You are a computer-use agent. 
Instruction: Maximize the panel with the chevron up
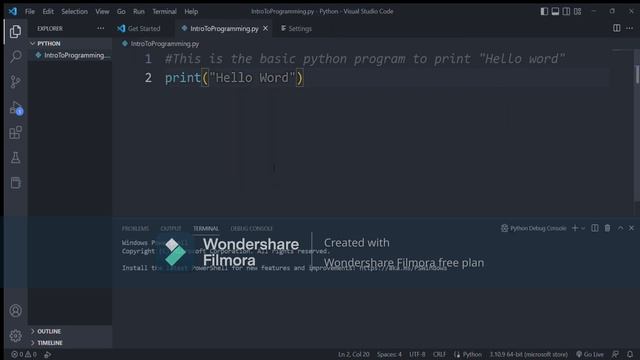coord(620,228)
